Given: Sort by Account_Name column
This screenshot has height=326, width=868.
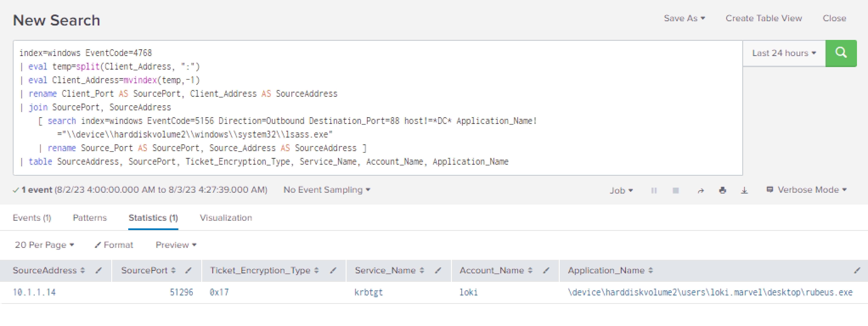Looking at the screenshot, I should pyautogui.click(x=496, y=270).
